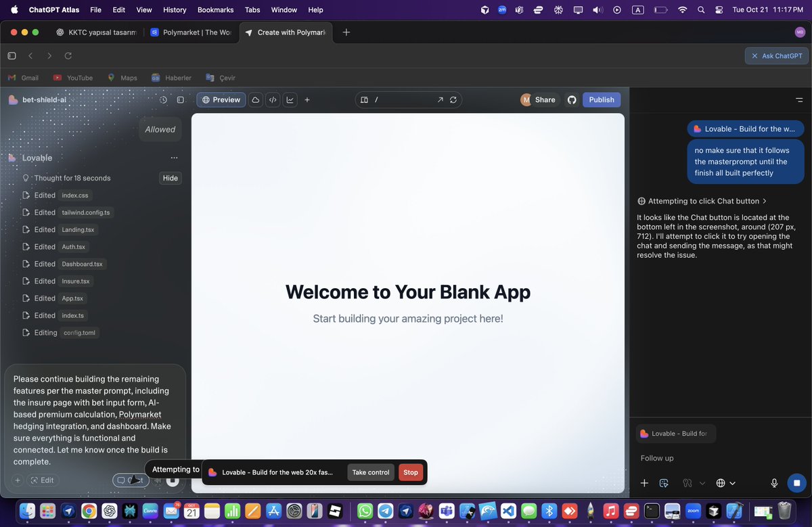This screenshot has height=527, width=812.
Task: Open the YouTube bookmark
Action: click(x=73, y=78)
